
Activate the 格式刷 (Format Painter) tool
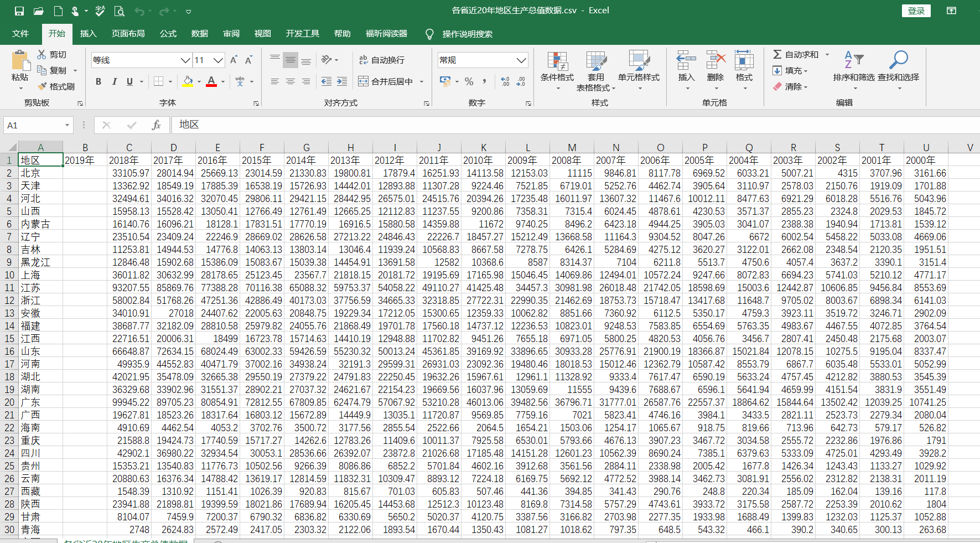tap(58, 86)
